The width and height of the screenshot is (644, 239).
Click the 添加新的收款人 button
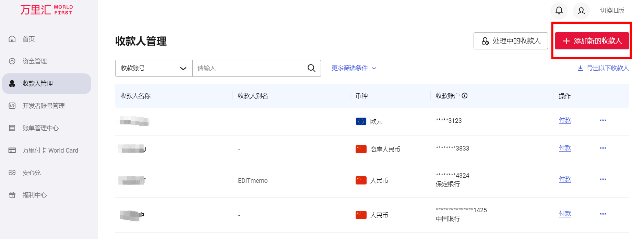point(592,41)
